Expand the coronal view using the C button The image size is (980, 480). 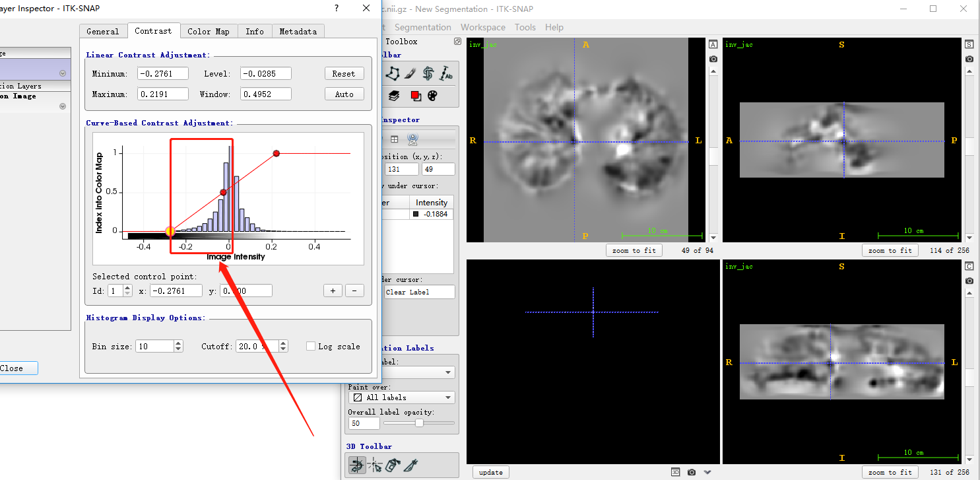[969, 266]
